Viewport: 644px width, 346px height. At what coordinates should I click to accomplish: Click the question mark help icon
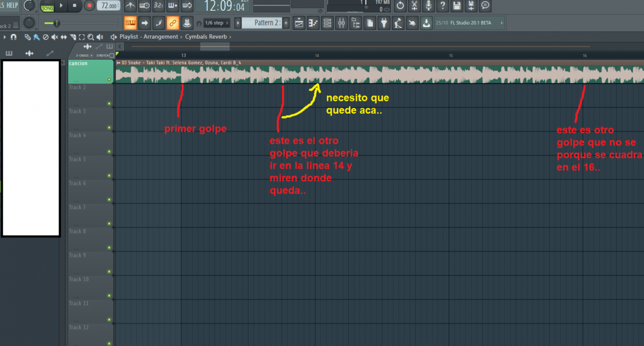442,6
